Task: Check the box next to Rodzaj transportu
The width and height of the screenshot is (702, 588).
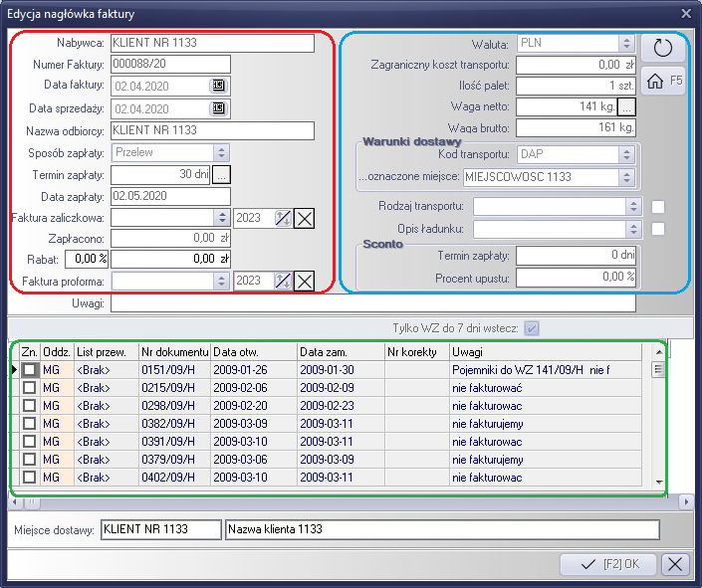Action: [658, 207]
